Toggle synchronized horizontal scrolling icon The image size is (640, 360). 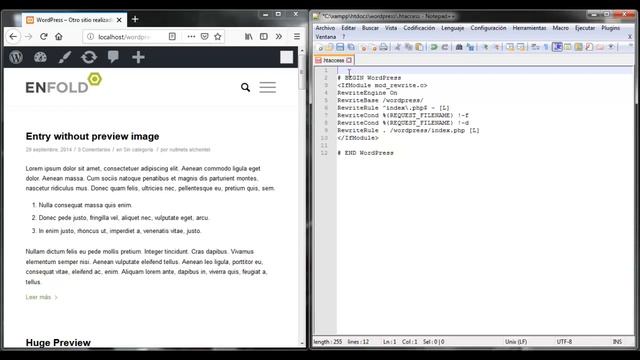521,47
